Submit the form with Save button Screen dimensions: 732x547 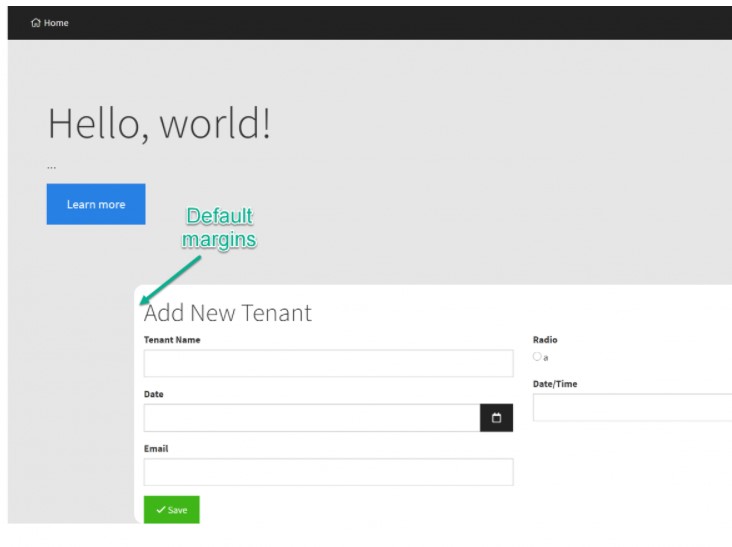pos(171,510)
